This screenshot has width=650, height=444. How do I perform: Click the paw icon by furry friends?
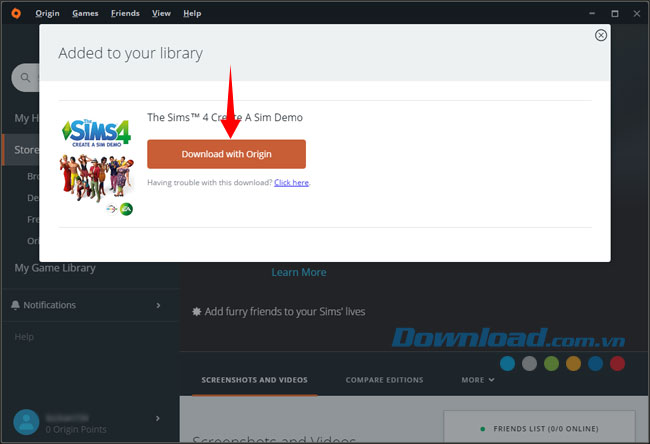point(196,312)
